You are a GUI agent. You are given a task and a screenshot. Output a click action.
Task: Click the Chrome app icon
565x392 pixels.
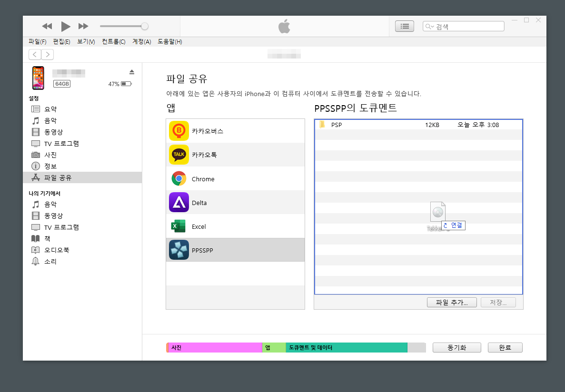[x=179, y=179]
